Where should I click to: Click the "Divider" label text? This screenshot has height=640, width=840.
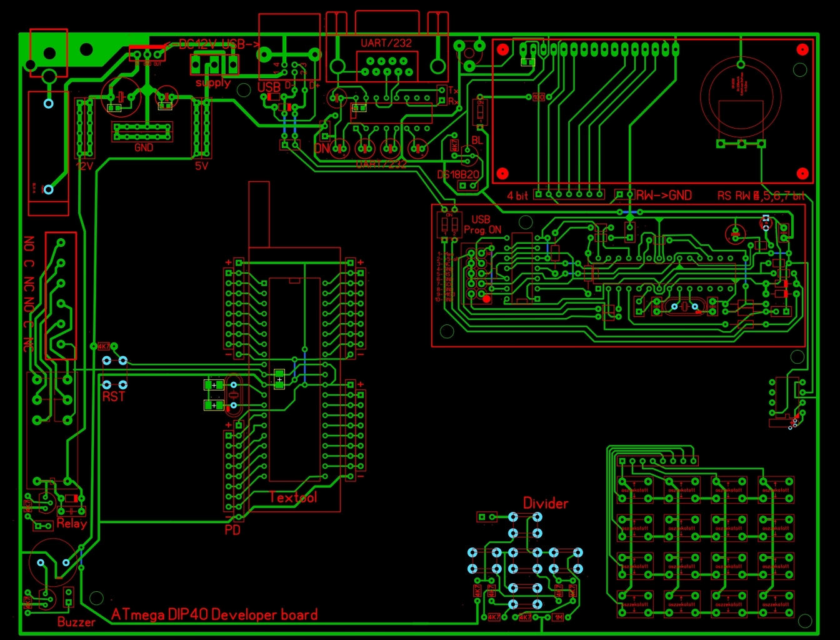pyautogui.click(x=546, y=503)
